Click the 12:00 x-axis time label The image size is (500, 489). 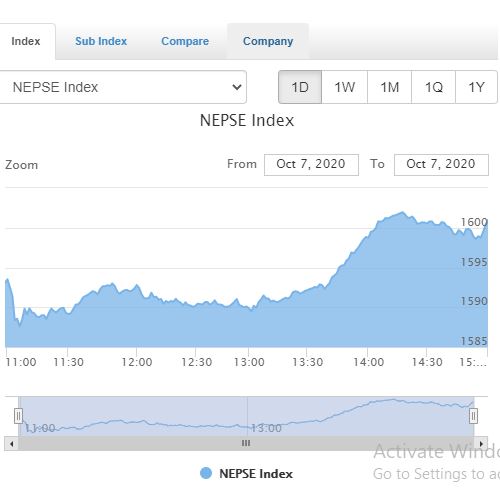tap(137, 362)
